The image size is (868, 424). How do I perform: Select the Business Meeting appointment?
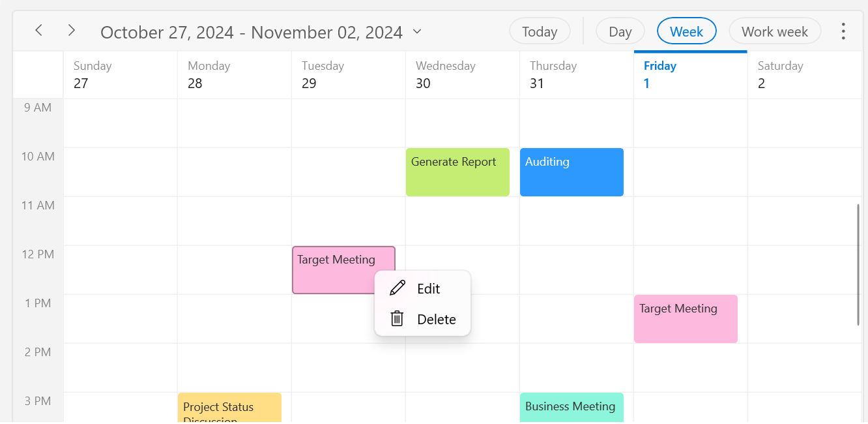coord(571,408)
